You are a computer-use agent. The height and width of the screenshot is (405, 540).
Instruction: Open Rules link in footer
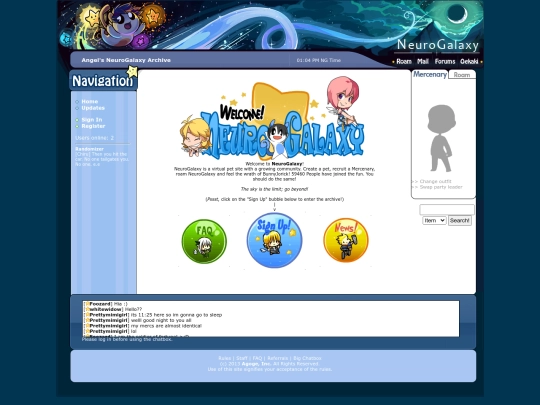(x=225, y=358)
